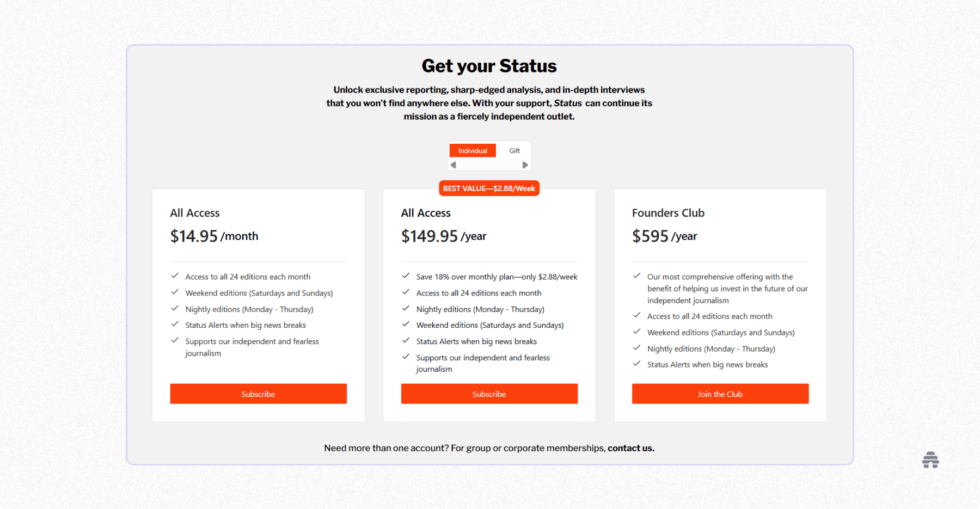Subscribe to the $14.95/month All Access plan

[x=258, y=394]
